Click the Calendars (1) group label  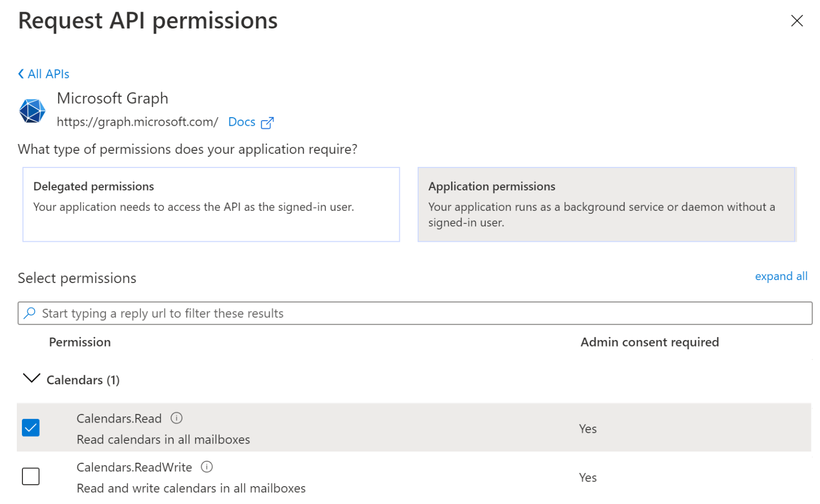83,380
